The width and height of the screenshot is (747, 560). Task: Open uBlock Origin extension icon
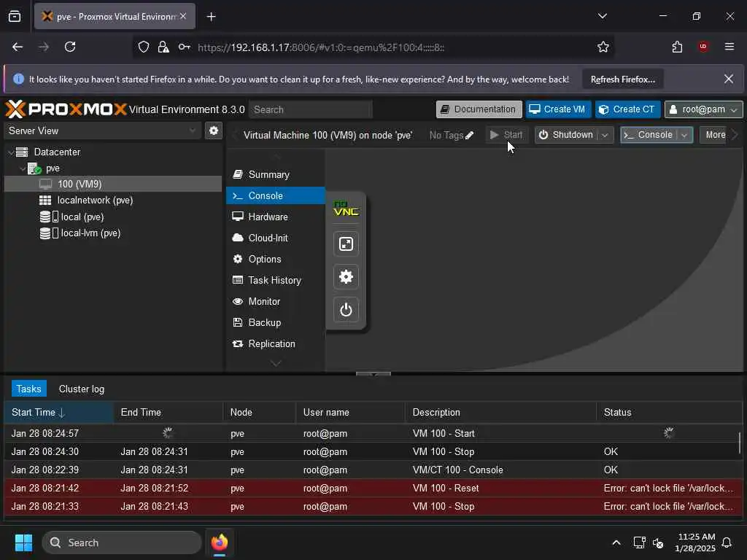point(703,47)
